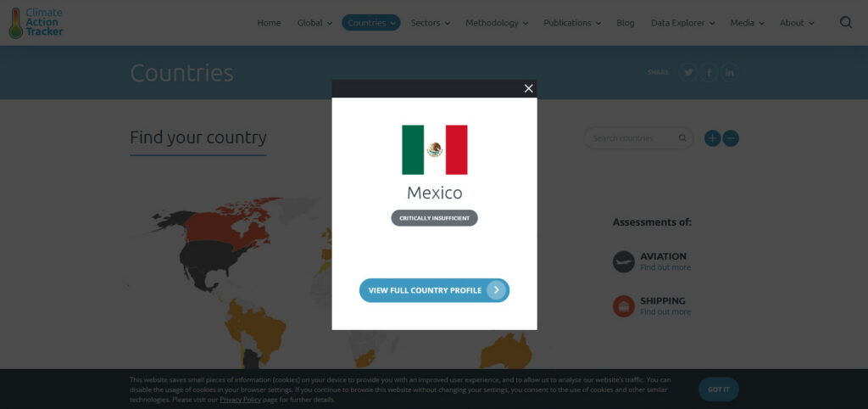Open the search magnifier icon in header

[845, 23]
